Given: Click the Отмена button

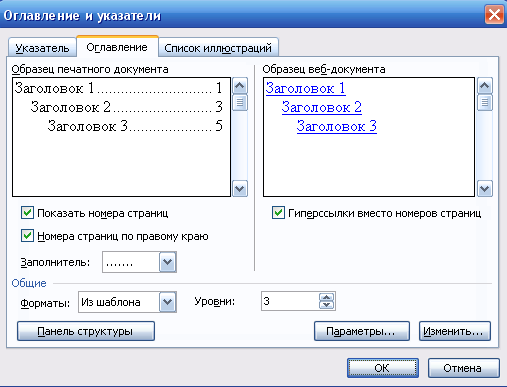Looking at the screenshot, I should click(x=463, y=368).
